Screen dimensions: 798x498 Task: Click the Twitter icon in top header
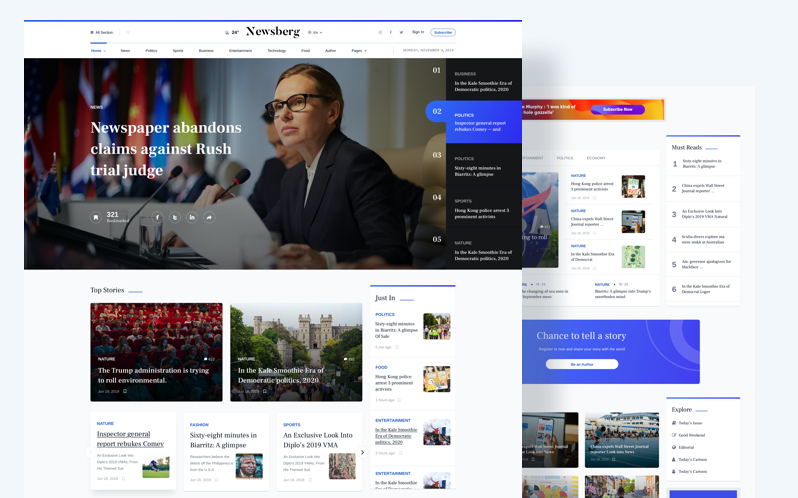[x=401, y=32]
